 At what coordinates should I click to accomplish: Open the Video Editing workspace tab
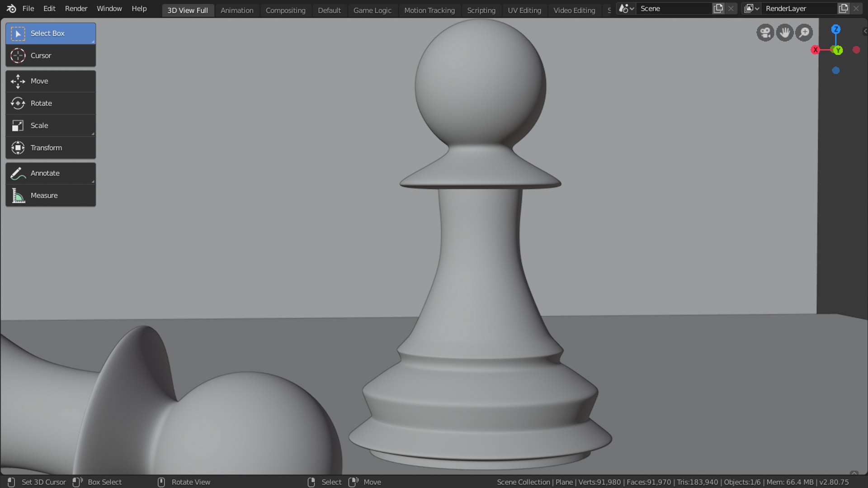(574, 10)
